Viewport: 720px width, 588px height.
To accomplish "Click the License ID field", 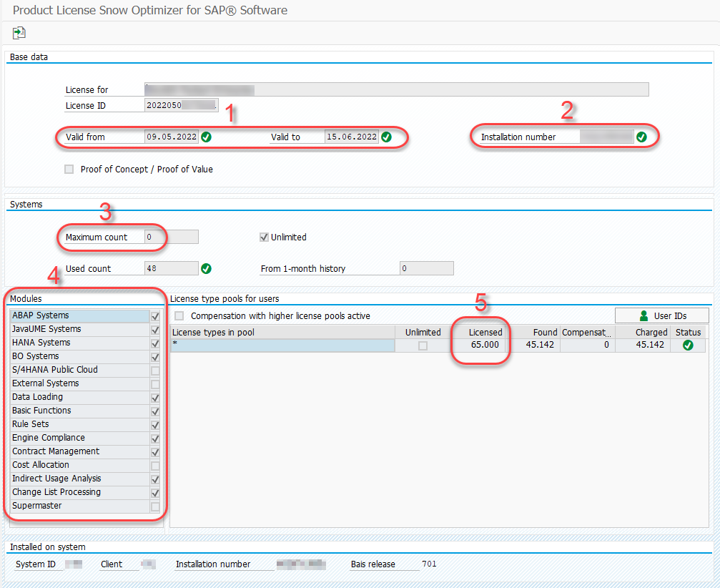I will tap(182, 105).
